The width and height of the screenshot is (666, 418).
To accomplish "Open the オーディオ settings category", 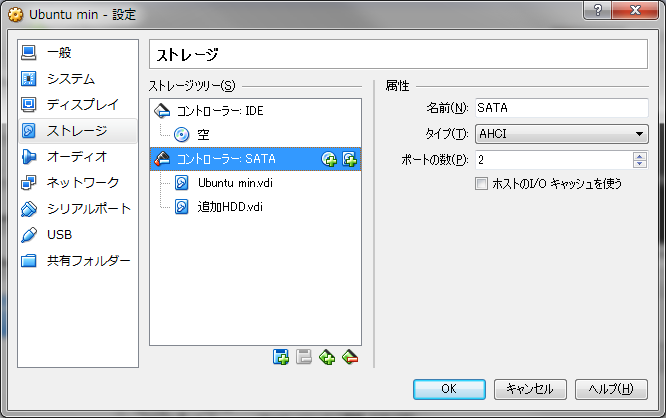I will (x=78, y=156).
